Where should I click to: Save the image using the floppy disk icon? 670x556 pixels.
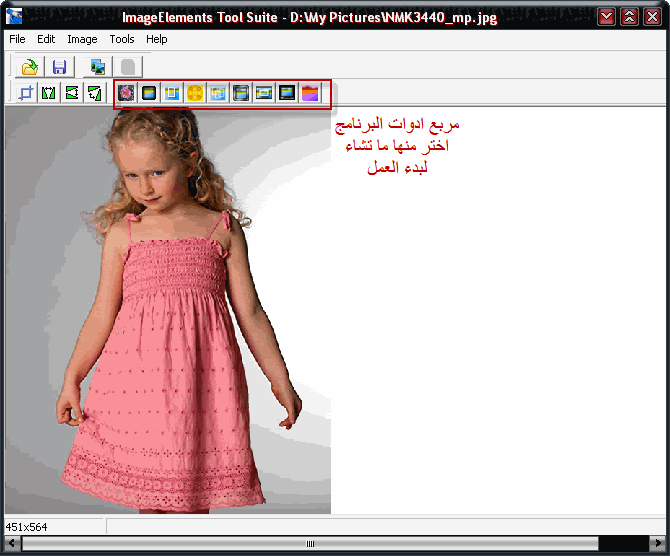(x=59, y=67)
